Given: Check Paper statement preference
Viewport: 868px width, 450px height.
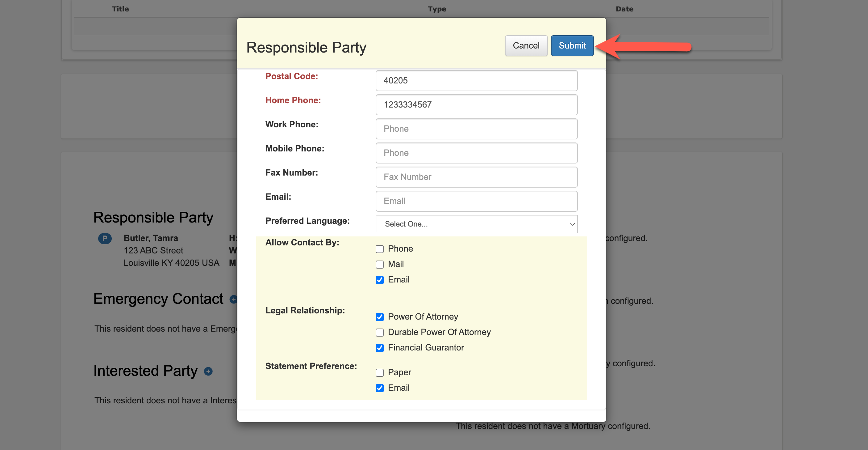Looking at the screenshot, I should click(x=379, y=373).
